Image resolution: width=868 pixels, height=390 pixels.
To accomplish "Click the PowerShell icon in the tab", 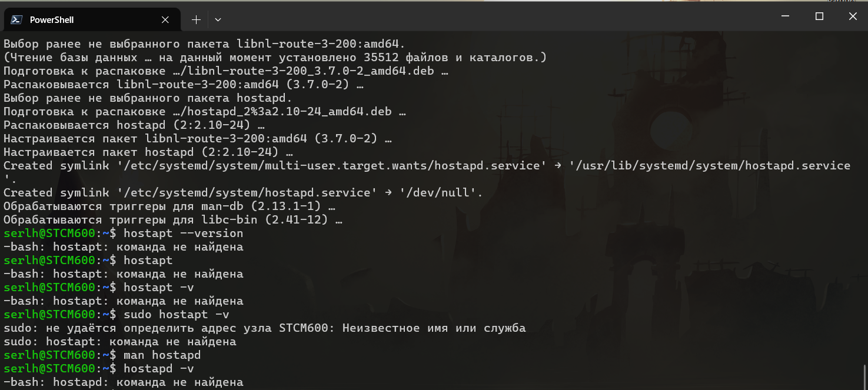I will 16,19.
